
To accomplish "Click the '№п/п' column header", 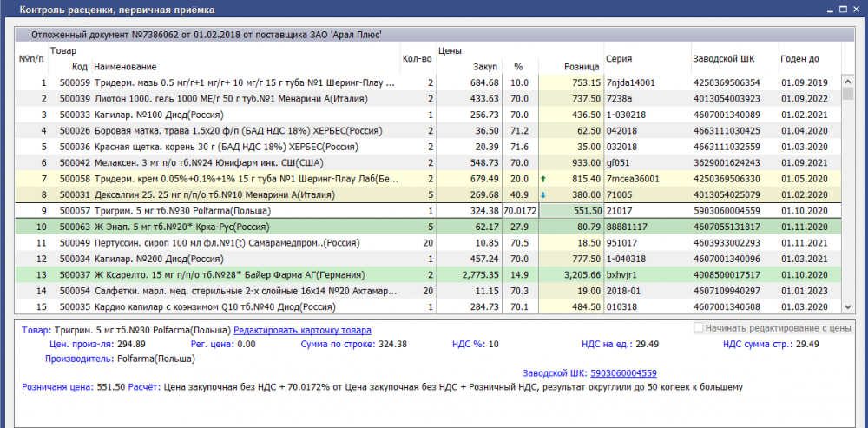I will click(x=32, y=59).
